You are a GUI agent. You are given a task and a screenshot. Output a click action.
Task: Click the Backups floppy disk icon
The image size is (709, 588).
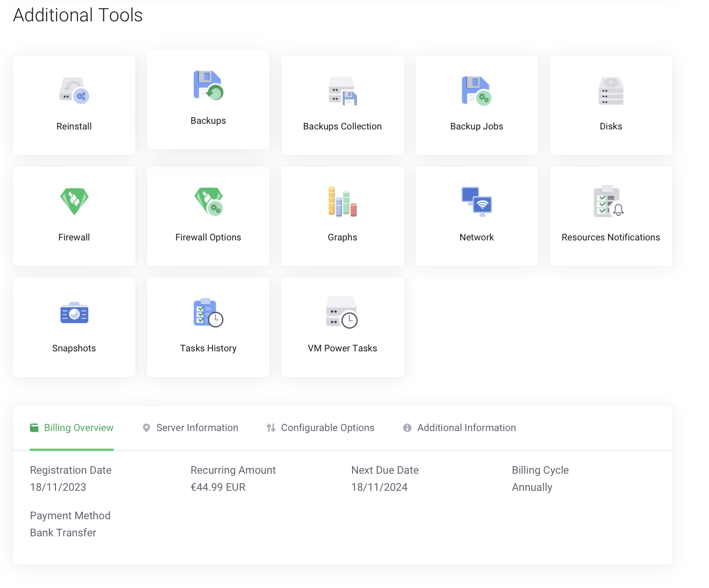click(208, 85)
